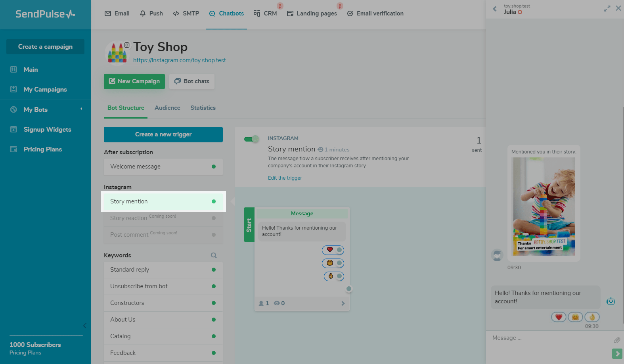Open the Statistics tab
Screen dimensions: 624x364
(203, 108)
